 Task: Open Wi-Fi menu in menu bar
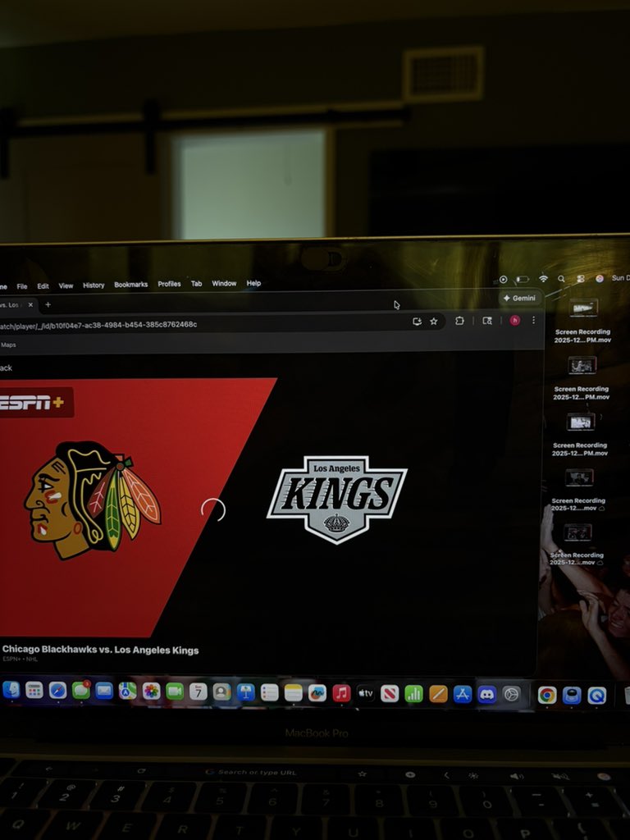click(543, 279)
